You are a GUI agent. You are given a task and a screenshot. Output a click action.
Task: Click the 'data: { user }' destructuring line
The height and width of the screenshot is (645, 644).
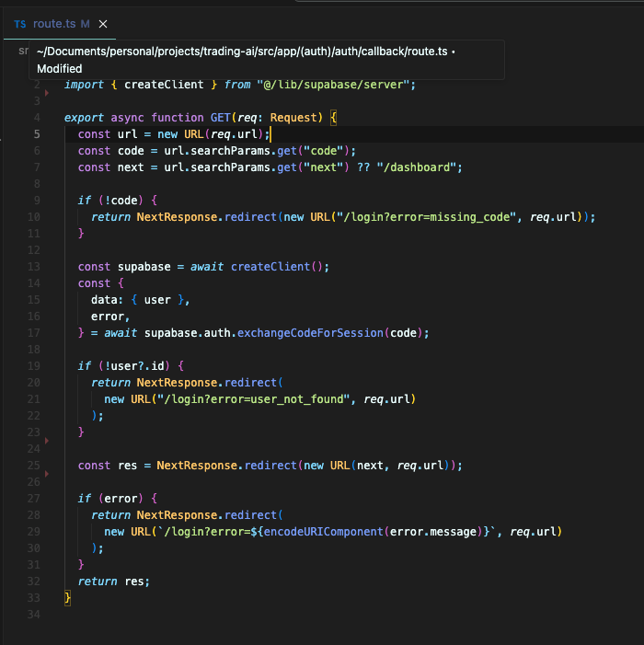pyautogui.click(x=140, y=300)
